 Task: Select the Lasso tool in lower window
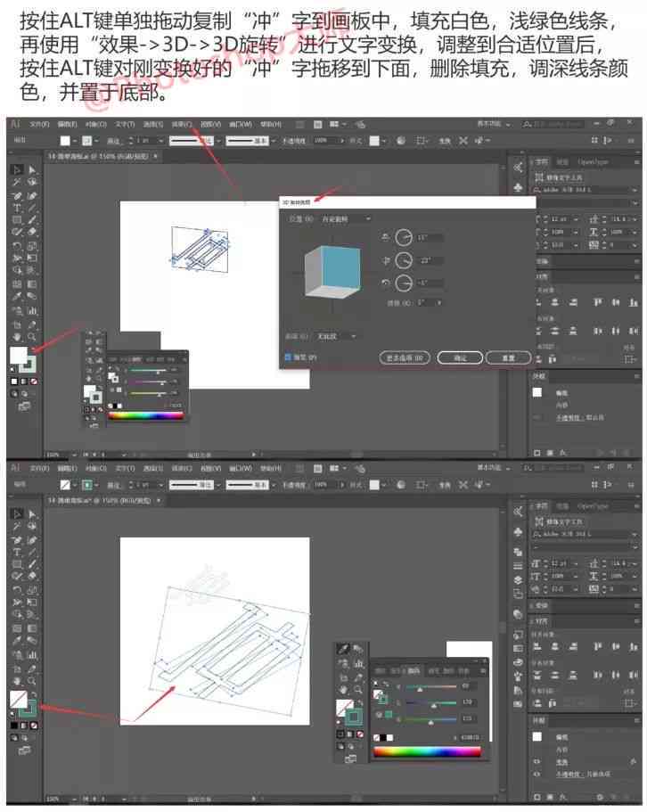pos(32,526)
